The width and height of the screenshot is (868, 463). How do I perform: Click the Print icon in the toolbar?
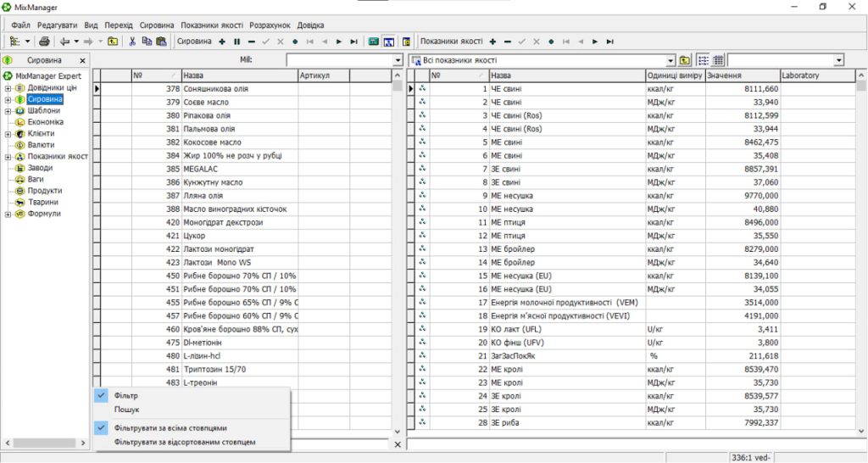(x=44, y=42)
